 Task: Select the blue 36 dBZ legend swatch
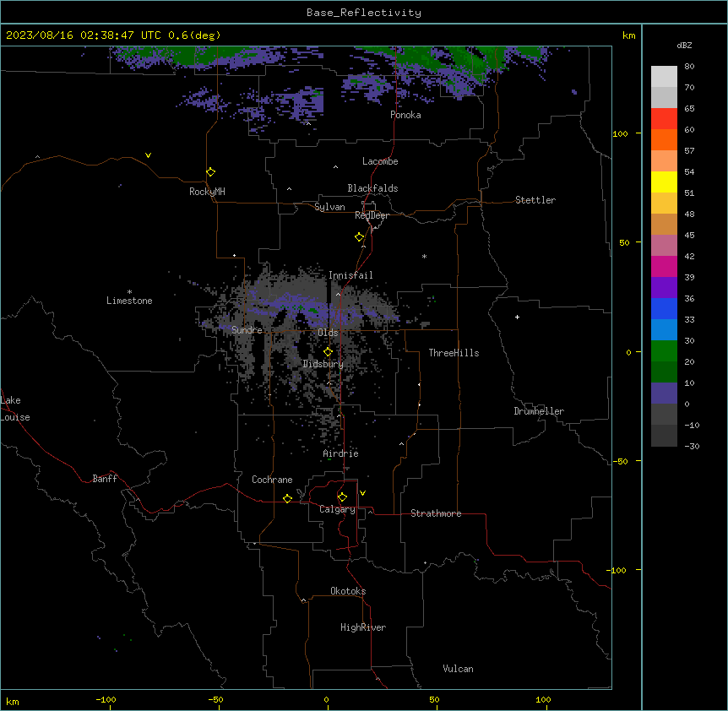pos(664,308)
